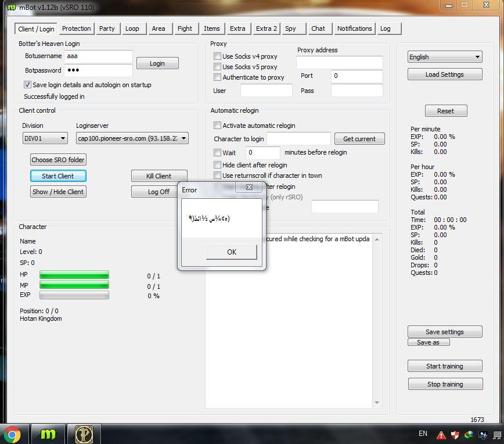The image size is (504, 444).
Task: Click the proxy User field
Action: click(267, 91)
